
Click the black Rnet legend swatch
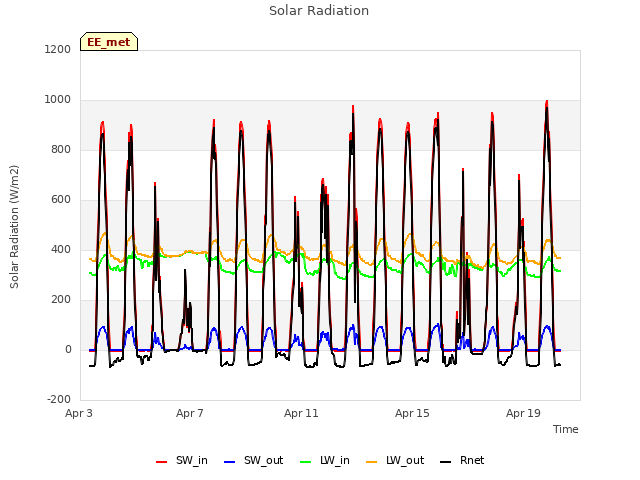coord(446,462)
